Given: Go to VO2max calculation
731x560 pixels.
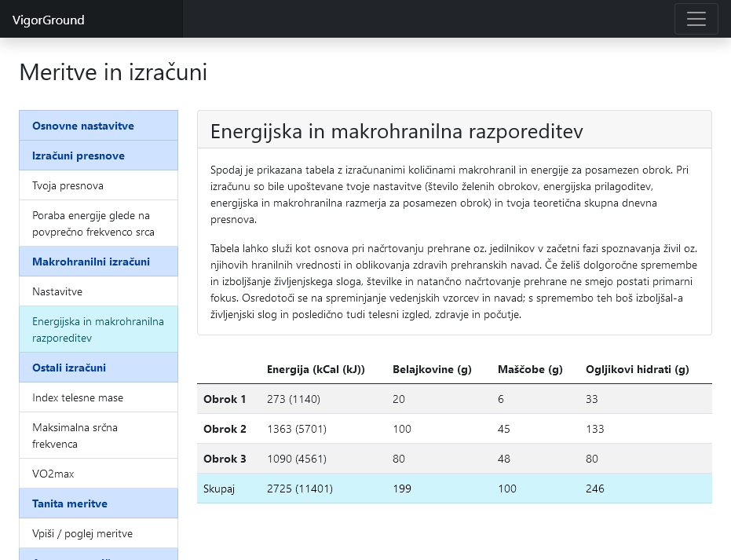Looking at the screenshot, I should tap(53, 474).
